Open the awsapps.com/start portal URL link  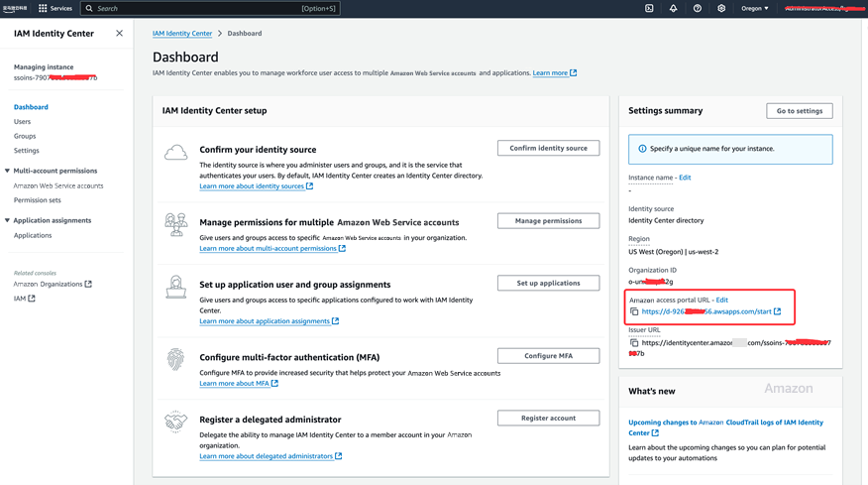tap(706, 311)
